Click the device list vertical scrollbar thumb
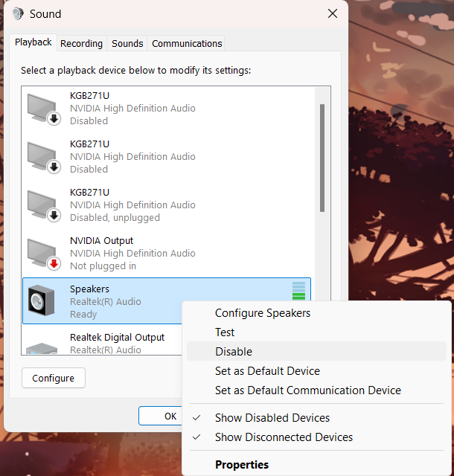This screenshot has height=476, width=454. [322, 158]
